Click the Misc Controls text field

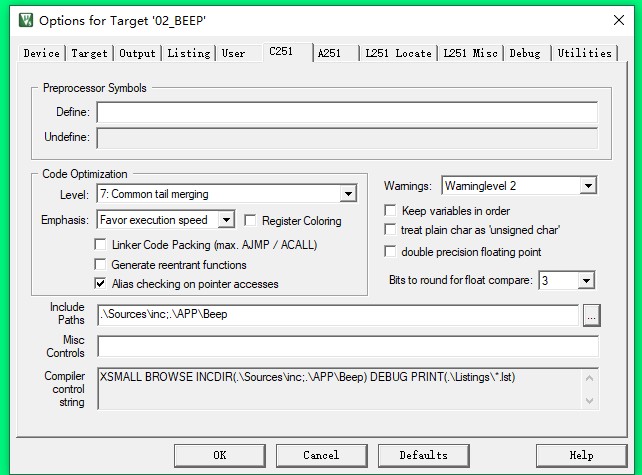pyautogui.click(x=347, y=346)
